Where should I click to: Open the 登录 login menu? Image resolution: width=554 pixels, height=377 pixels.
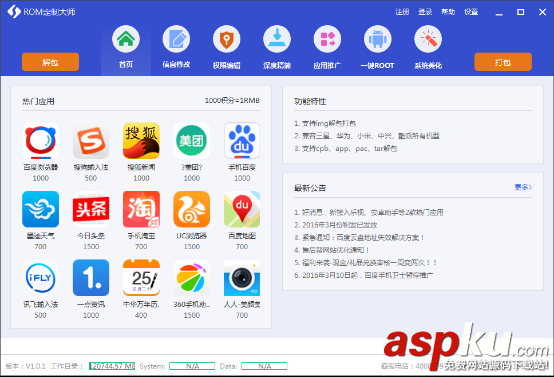tap(425, 12)
